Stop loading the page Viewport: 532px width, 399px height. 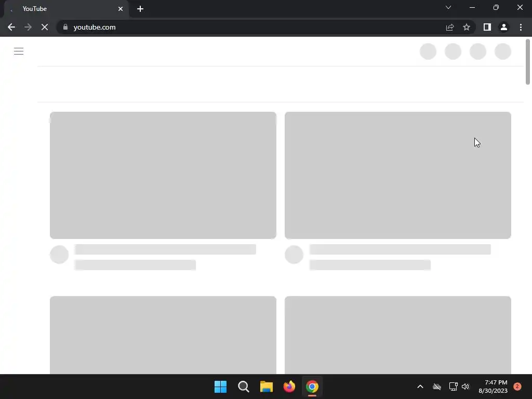tap(45, 27)
